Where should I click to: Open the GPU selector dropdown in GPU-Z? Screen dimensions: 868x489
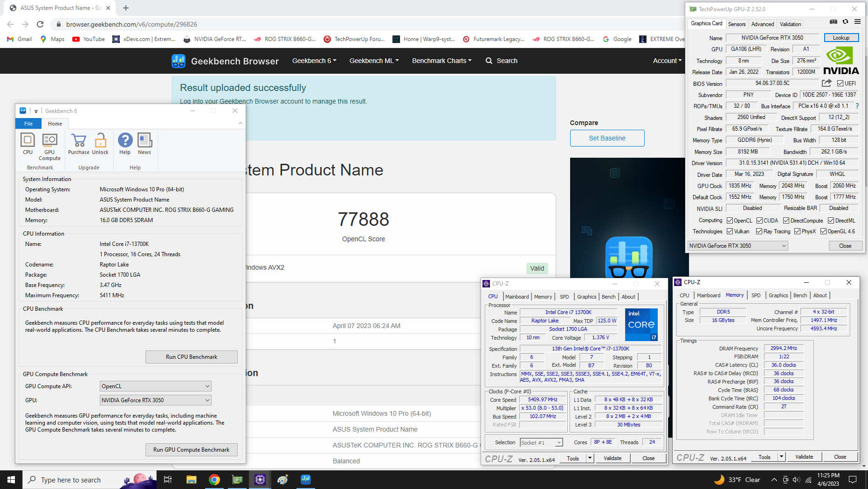click(738, 246)
